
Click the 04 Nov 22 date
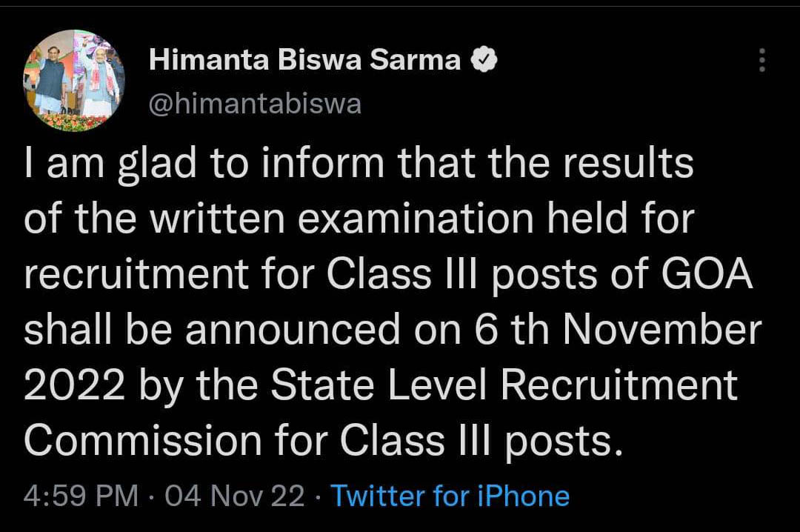(x=235, y=496)
